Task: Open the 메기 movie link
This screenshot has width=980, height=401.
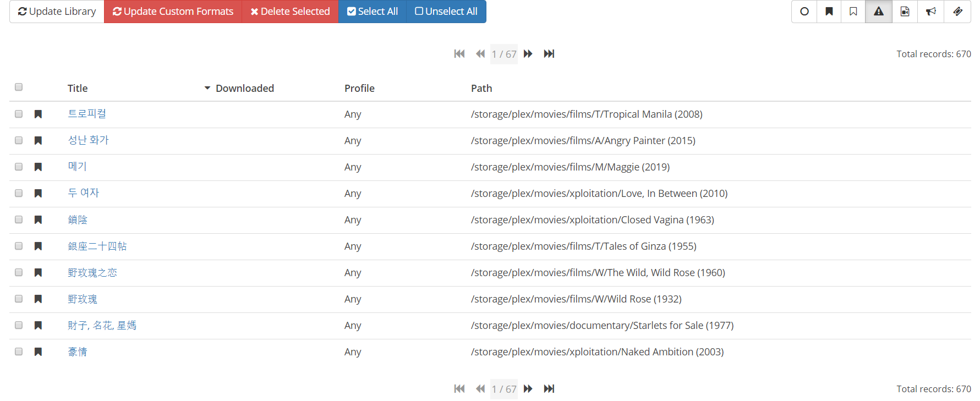Action: tap(77, 167)
